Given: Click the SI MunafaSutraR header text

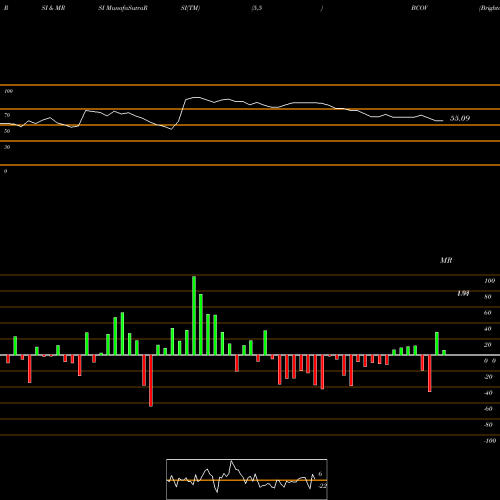Looking at the screenshot, I should tap(123, 8).
